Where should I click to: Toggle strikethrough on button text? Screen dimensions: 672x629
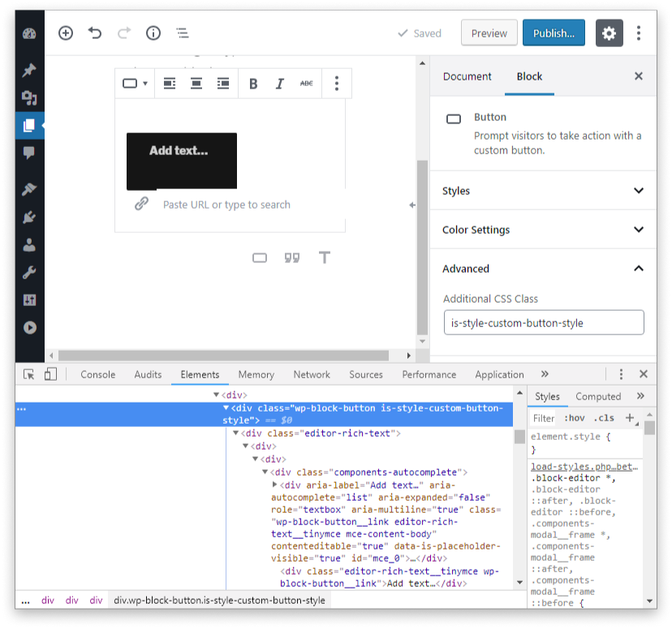[x=306, y=84]
